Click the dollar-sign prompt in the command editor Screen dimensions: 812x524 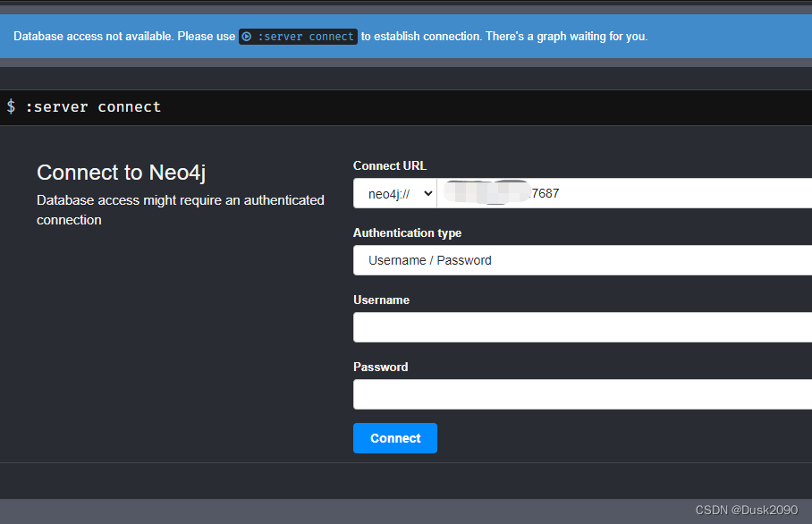[x=11, y=106]
